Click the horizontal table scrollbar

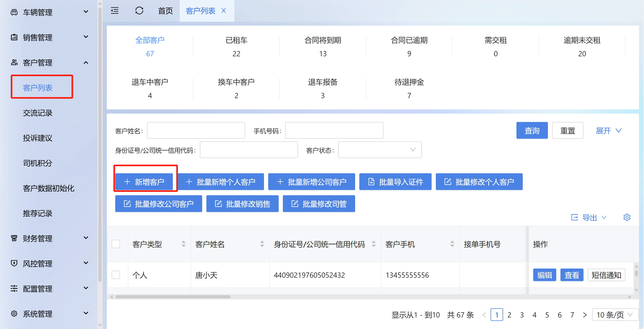coord(173,297)
